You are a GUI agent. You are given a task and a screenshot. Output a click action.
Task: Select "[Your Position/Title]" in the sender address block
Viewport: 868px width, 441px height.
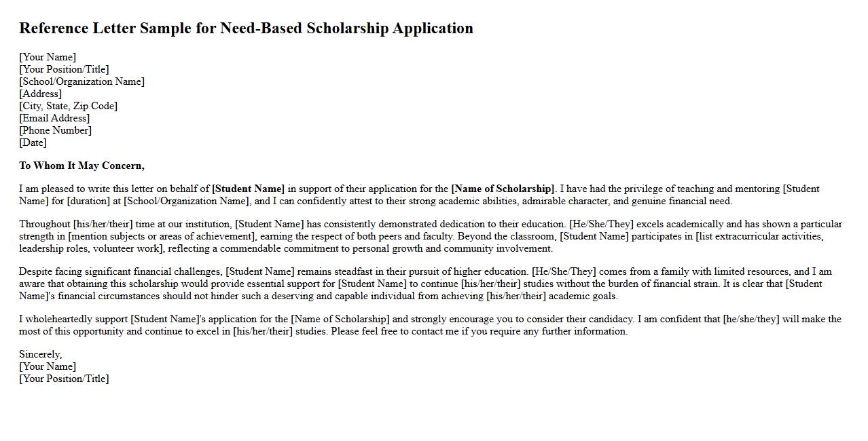[64, 69]
